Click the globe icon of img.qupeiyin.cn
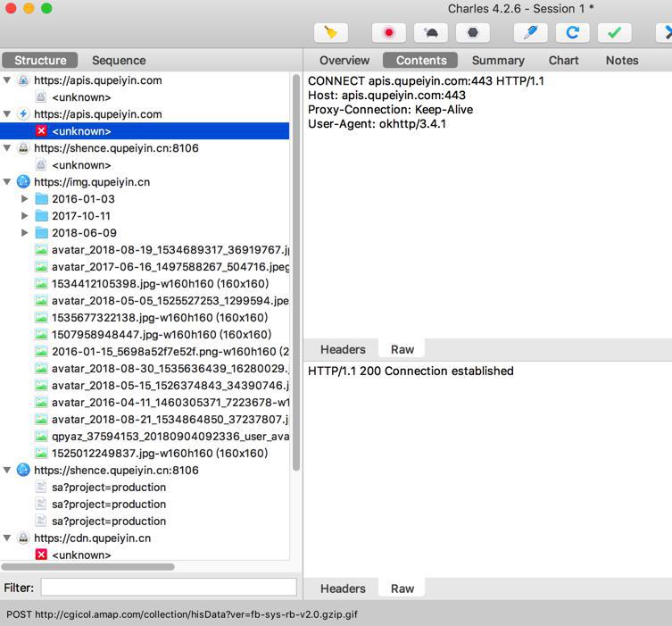The height and width of the screenshot is (626, 672). (23, 182)
